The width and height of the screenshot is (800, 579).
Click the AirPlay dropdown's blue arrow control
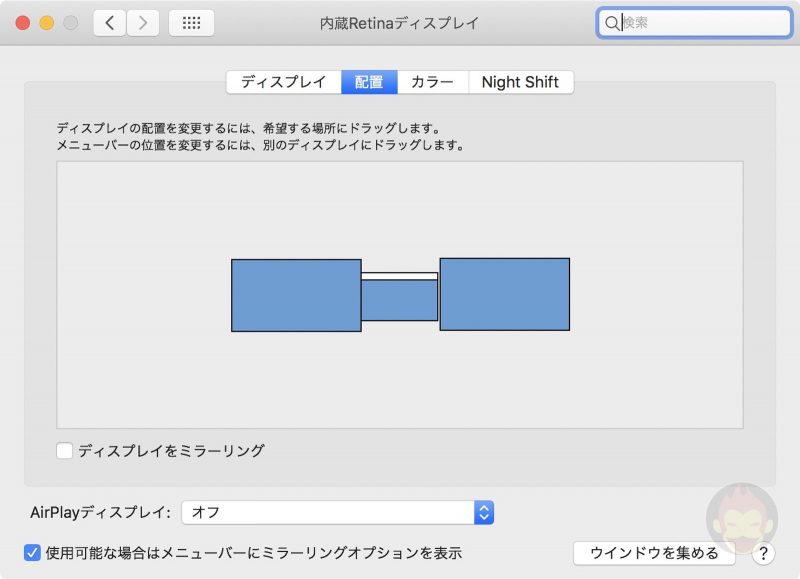[483, 511]
